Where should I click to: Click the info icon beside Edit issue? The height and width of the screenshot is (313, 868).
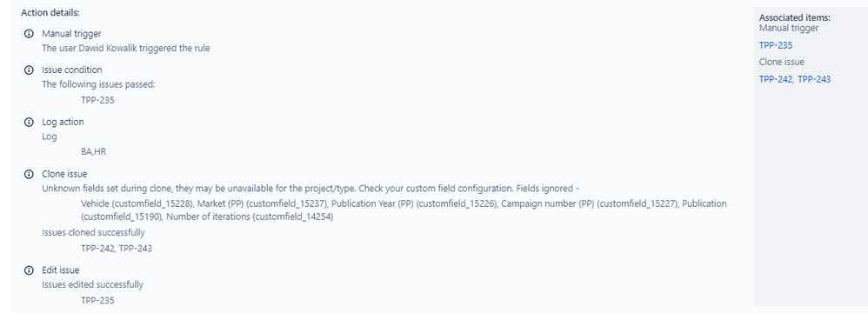pyautogui.click(x=29, y=270)
